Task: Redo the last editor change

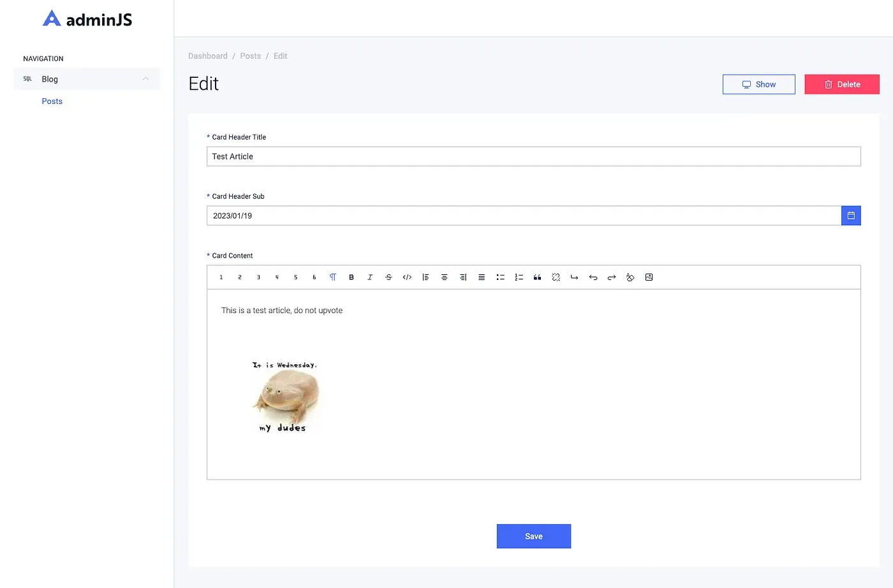Action: pos(612,277)
